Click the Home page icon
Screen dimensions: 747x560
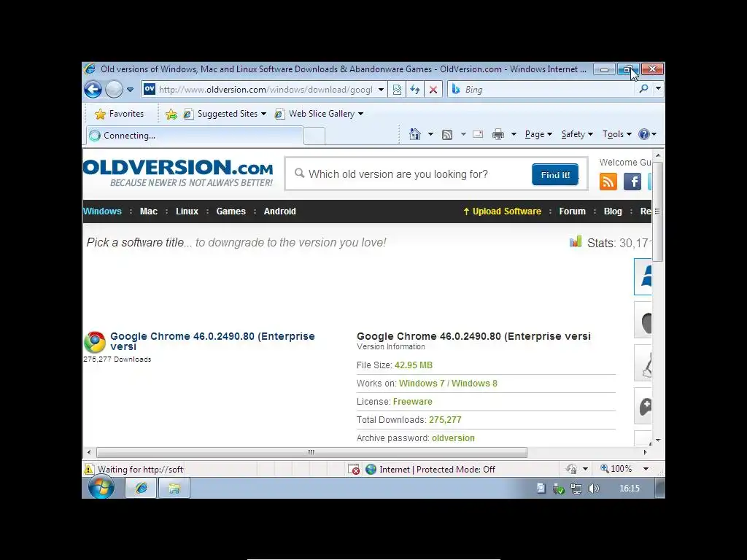click(x=415, y=134)
